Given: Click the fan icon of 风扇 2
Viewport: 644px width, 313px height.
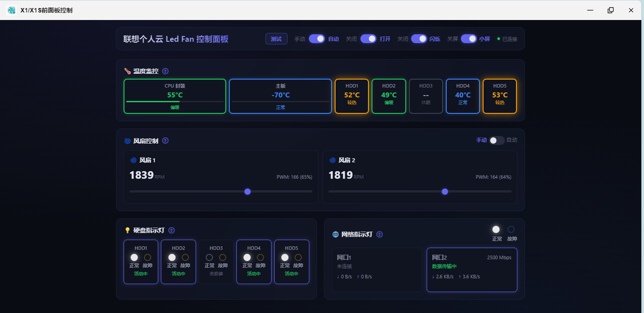Looking at the screenshot, I should (332, 160).
